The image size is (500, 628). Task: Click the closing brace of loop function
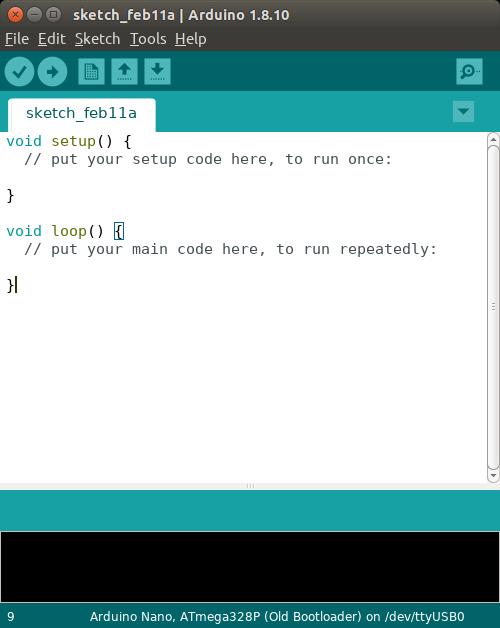point(10,286)
